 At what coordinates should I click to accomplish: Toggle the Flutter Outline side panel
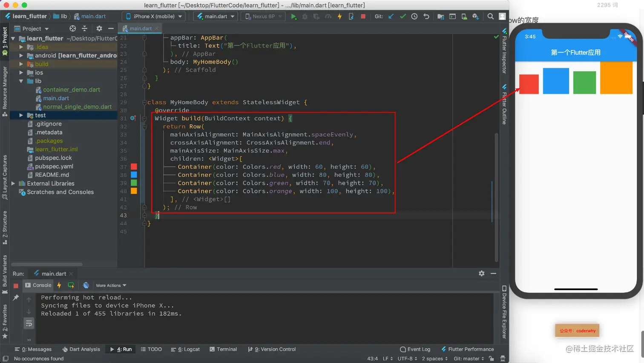[x=504, y=104]
